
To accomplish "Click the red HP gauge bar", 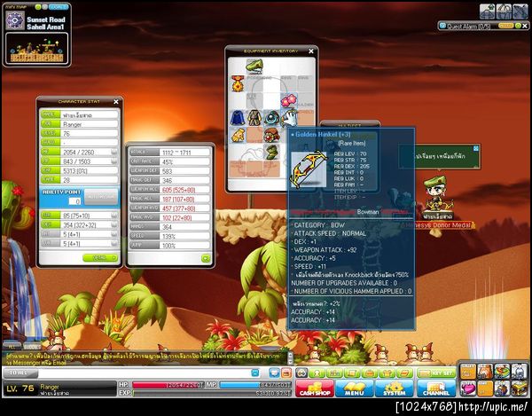I will click(x=168, y=385).
